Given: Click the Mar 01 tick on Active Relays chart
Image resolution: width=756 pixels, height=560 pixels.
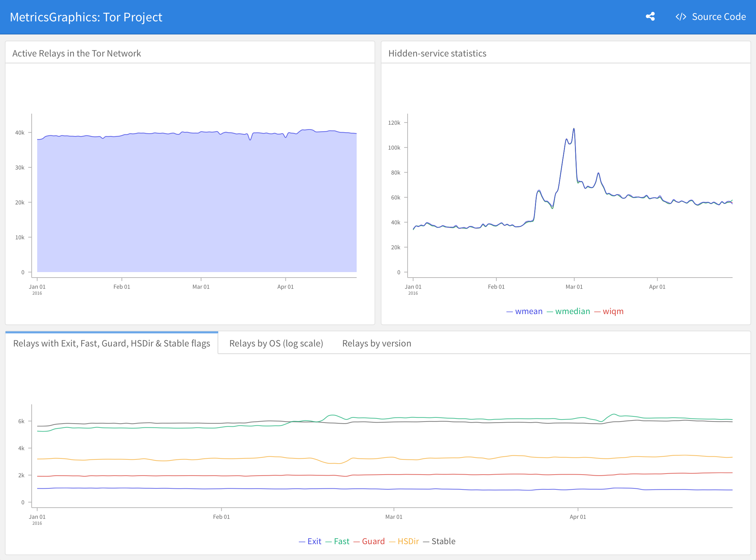Looking at the screenshot, I should pos(201,287).
